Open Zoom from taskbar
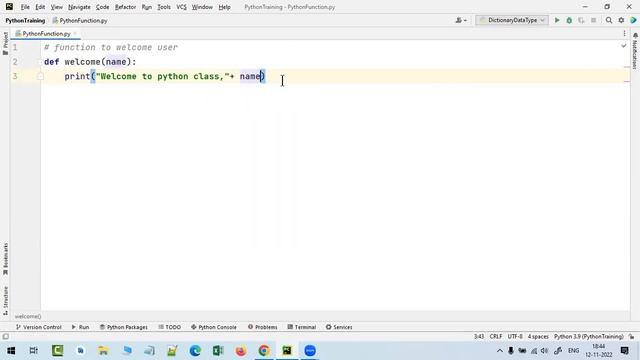This screenshot has width=640, height=360. 310,351
